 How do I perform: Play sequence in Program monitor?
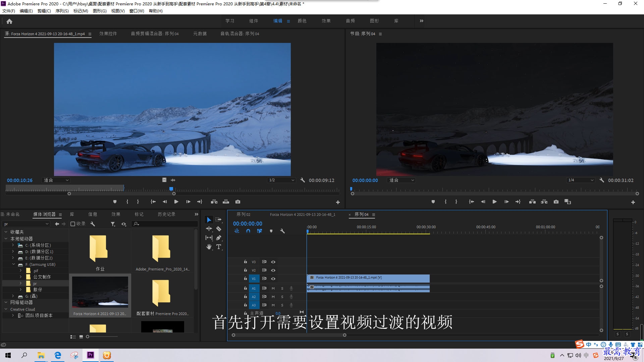pyautogui.click(x=494, y=202)
